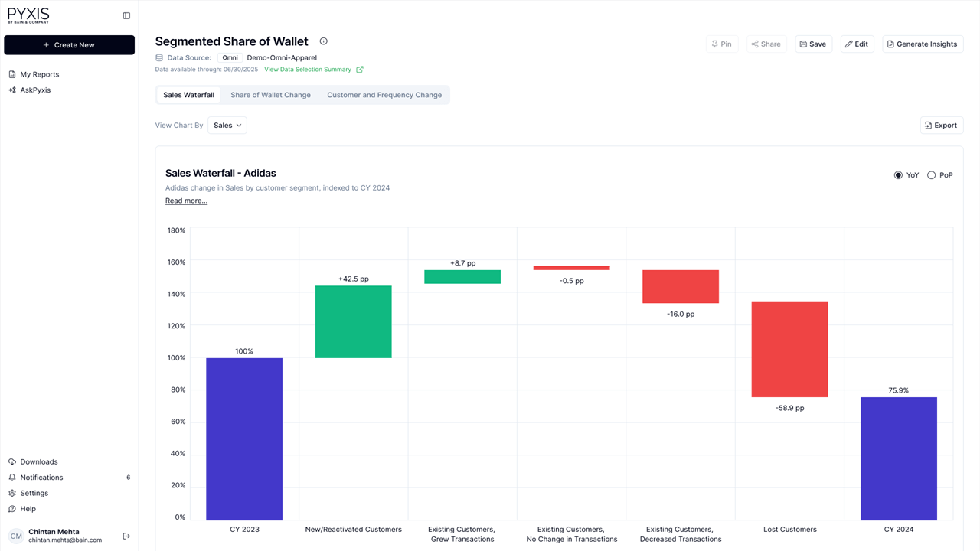Open AskPyxis from the sidebar
This screenshot has width=980, height=551.
click(x=36, y=90)
